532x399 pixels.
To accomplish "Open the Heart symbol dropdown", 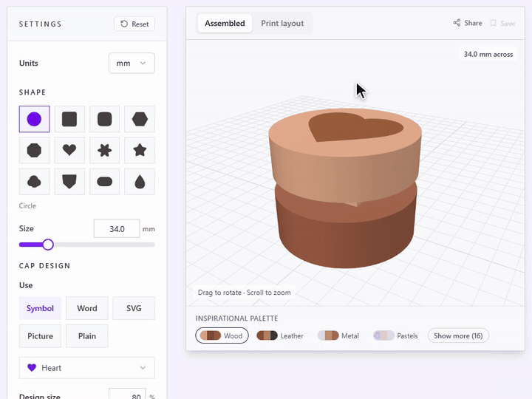I will click(x=87, y=368).
